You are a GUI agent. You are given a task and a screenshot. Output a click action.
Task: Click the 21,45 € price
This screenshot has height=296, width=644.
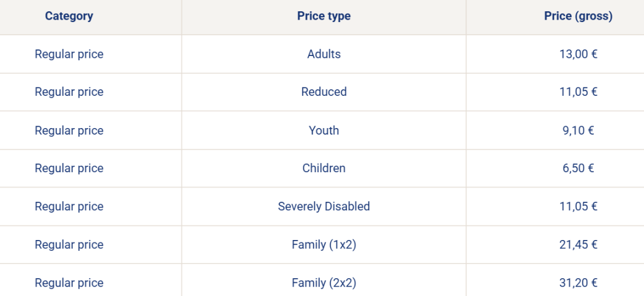pyautogui.click(x=578, y=245)
